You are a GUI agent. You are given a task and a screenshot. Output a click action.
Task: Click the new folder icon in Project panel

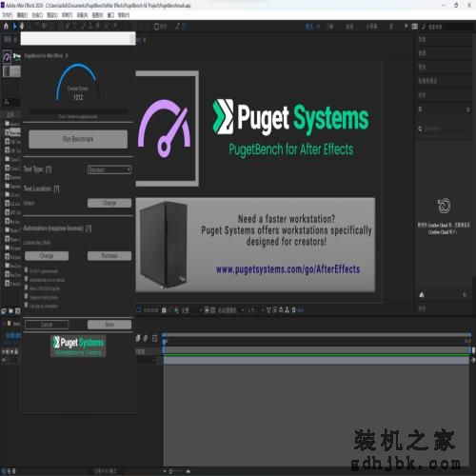pos(10,311)
